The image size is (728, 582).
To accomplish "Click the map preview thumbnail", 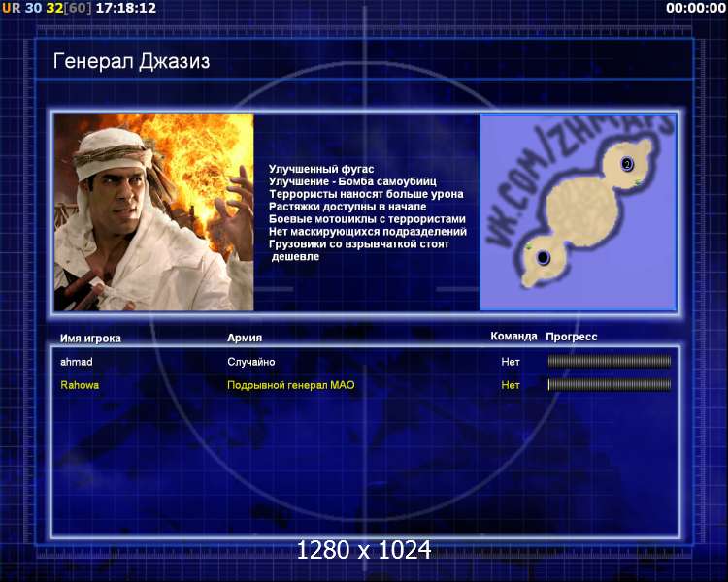I will [x=578, y=212].
